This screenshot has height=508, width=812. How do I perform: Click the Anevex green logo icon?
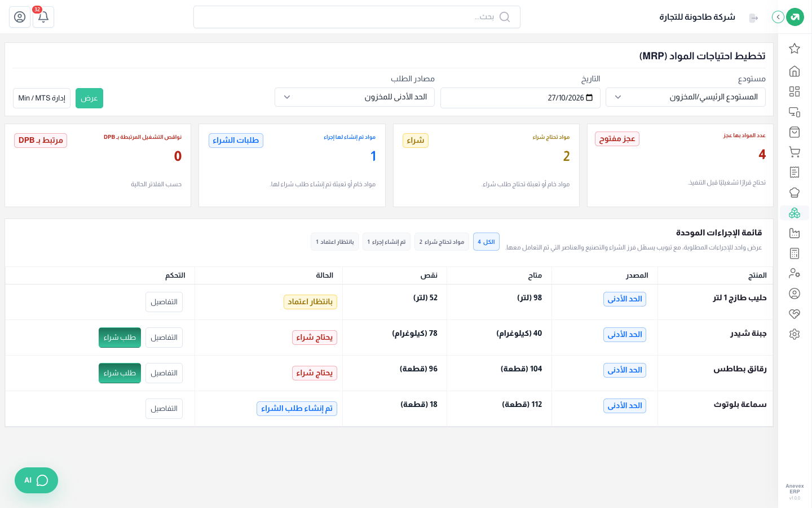click(795, 17)
